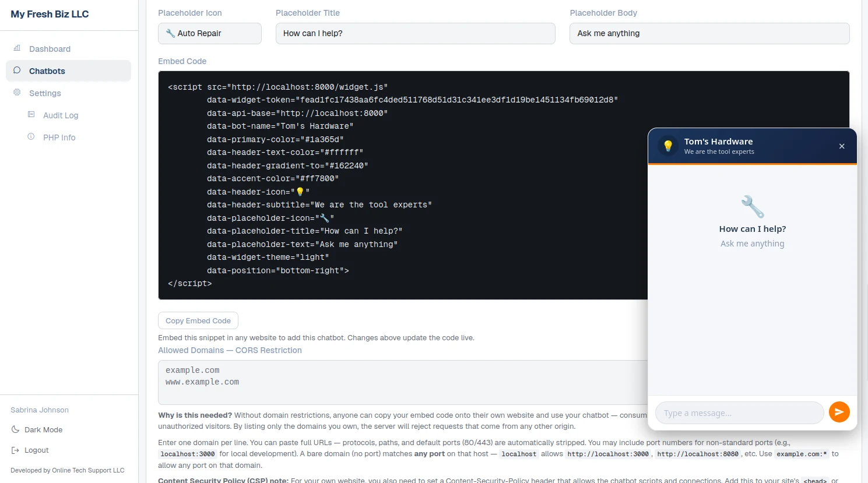Click the Sabrina Johnson user name

40,410
